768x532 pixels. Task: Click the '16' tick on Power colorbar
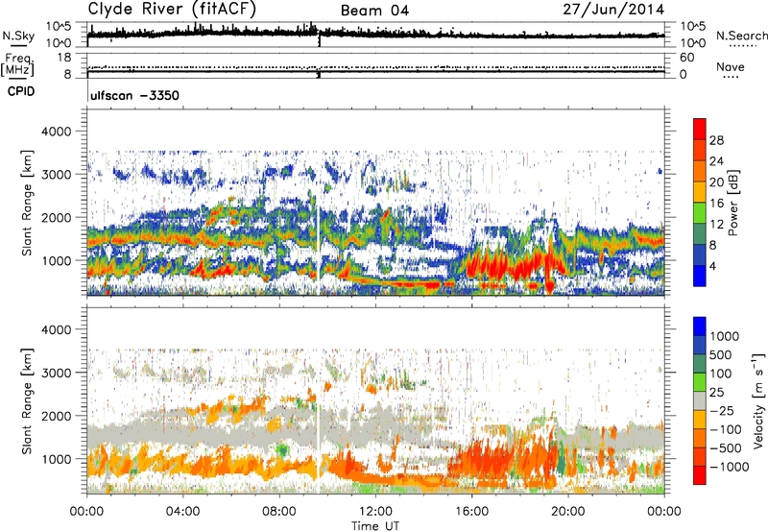716,204
